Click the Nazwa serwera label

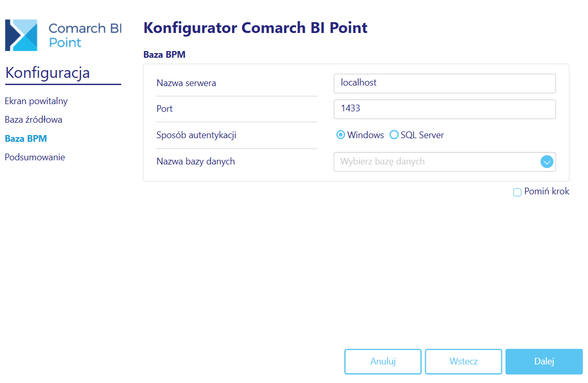point(186,83)
